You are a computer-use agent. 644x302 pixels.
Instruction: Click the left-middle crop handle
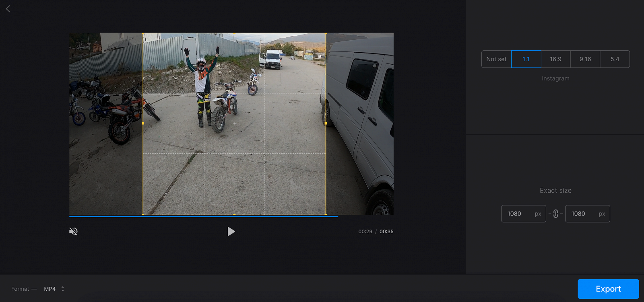[x=143, y=123]
